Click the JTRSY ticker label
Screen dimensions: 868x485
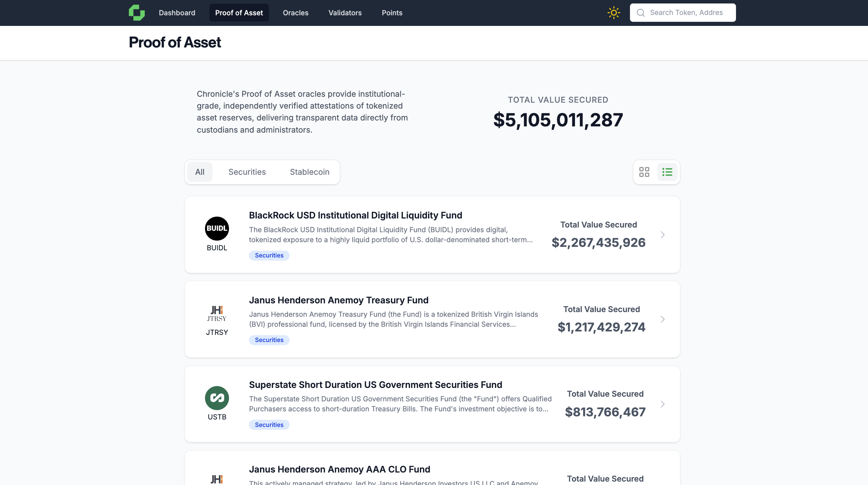click(217, 332)
